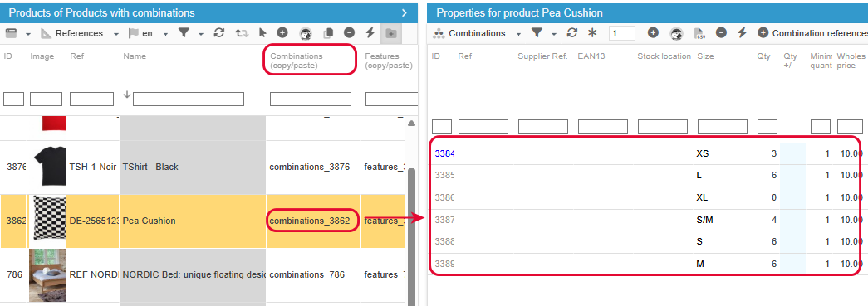Image resolution: width=868 pixels, height=306 pixels.
Task: Click the copy products icon
Action: click(328, 34)
